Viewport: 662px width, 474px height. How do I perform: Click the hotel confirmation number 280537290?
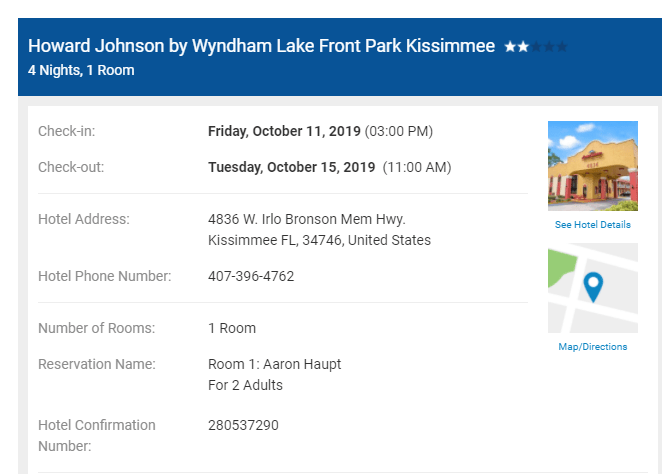tap(243, 425)
